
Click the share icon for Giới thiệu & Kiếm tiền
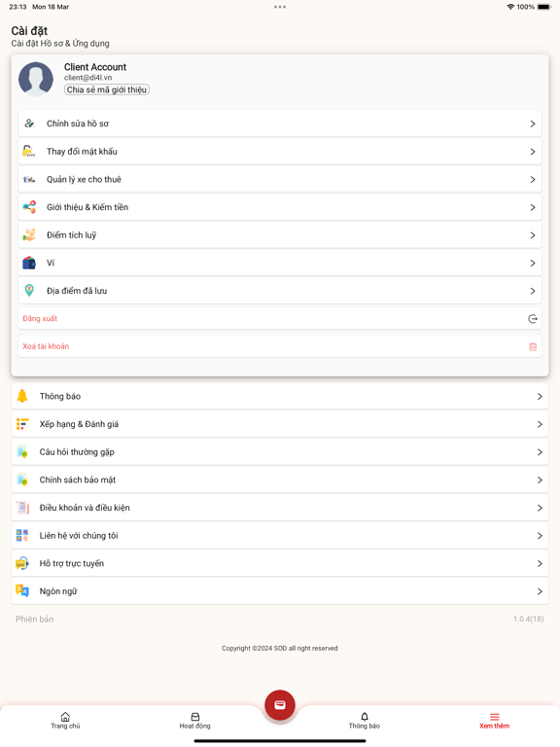pos(29,207)
